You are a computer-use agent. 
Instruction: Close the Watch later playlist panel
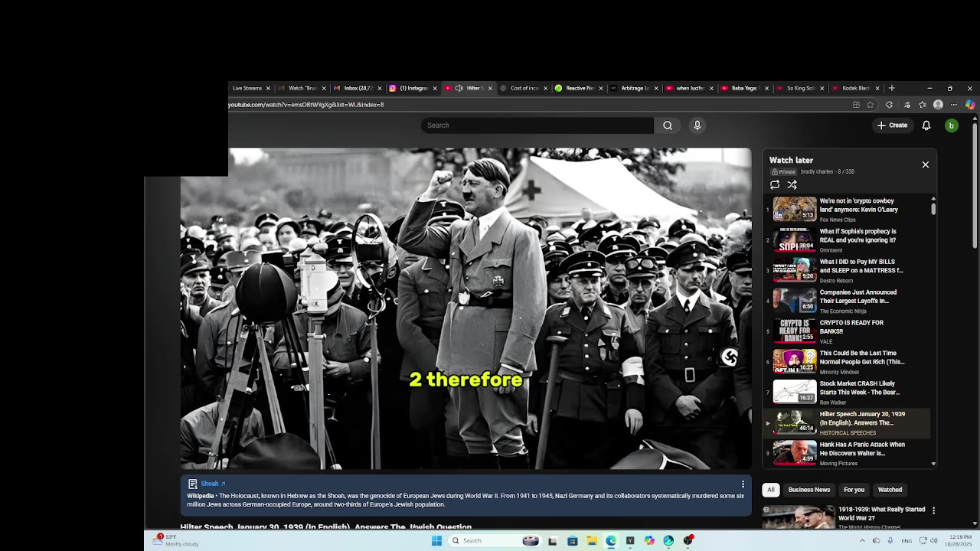tap(925, 165)
